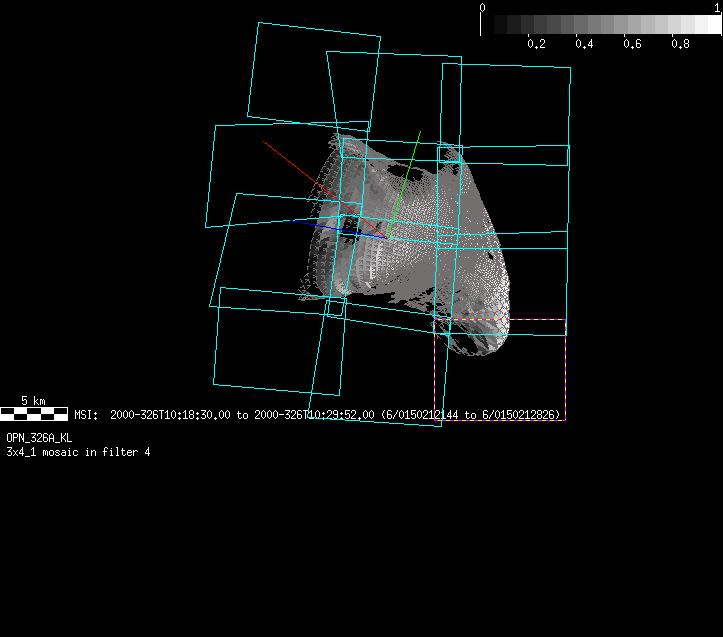Click the small cyan square below the asteroid

(x=335, y=308)
